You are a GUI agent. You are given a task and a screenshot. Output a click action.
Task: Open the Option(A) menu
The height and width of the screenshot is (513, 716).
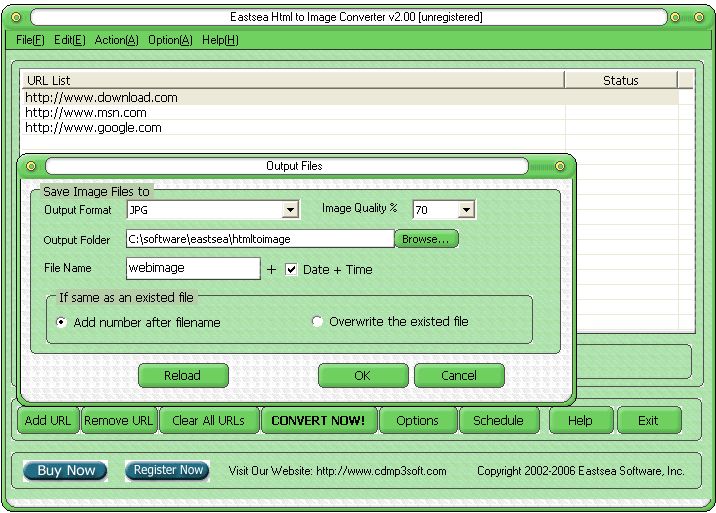170,40
